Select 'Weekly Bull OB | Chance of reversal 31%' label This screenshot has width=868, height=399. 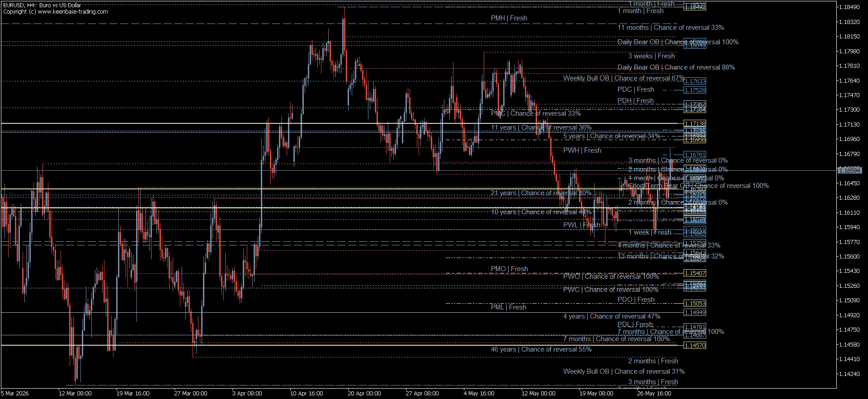point(624,371)
